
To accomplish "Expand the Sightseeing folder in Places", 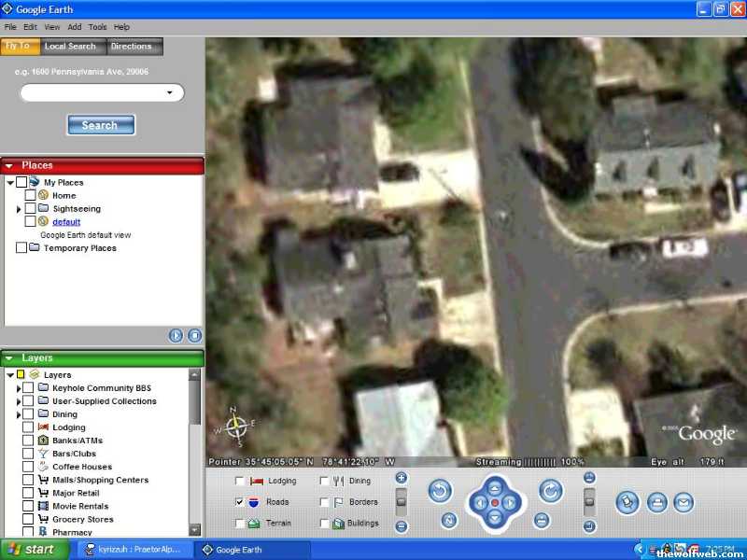I will click(19, 209).
